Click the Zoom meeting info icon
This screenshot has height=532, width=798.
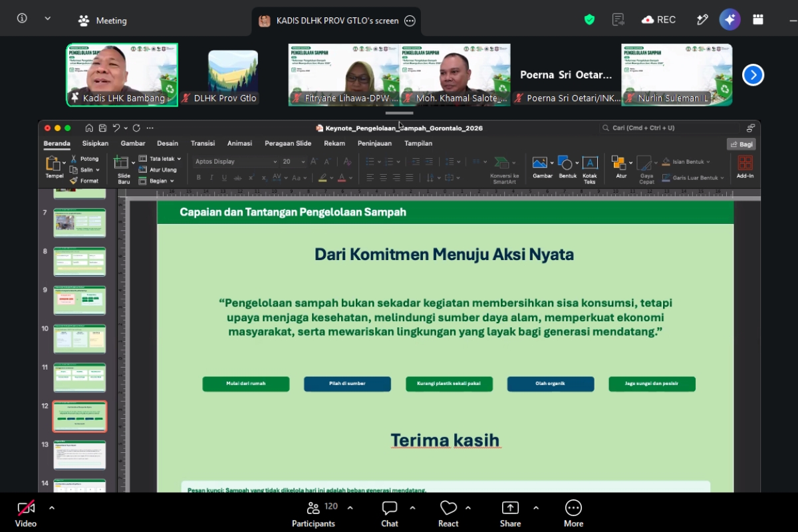pos(22,19)
